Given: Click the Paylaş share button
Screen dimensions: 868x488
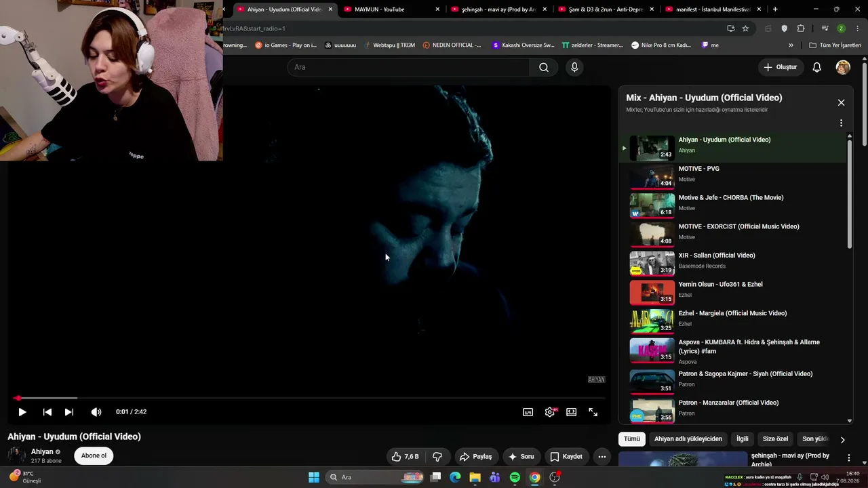Looking at the screenshot, I should tap(475, 457).
